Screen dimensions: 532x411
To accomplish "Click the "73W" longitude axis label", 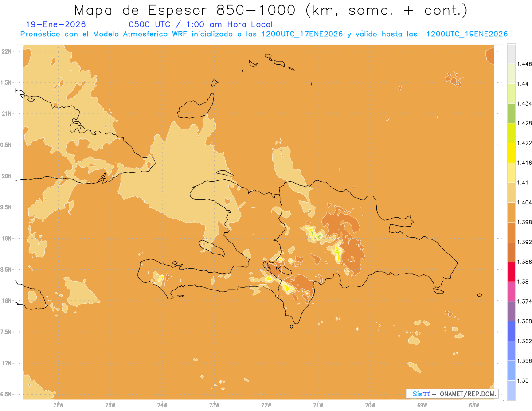I will pos(214,405).
